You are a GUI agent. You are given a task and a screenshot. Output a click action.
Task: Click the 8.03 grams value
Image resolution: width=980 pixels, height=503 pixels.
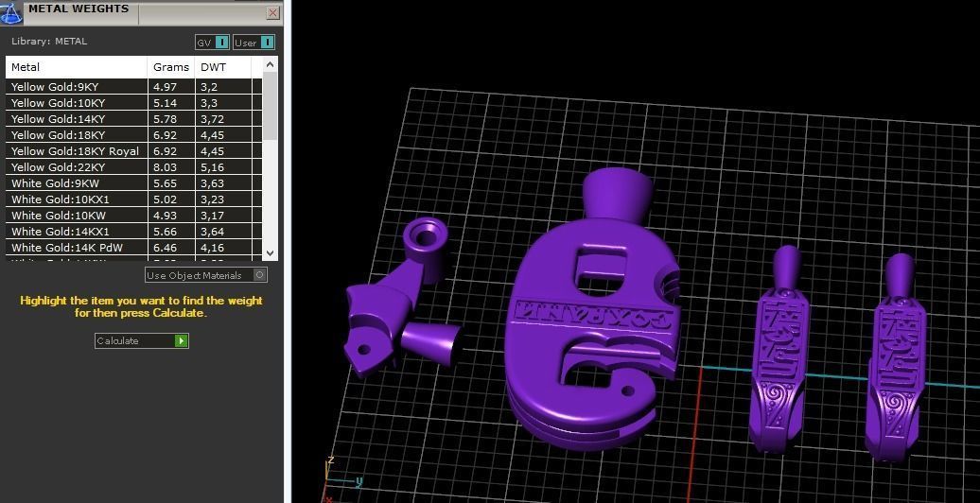pos(165,167)
